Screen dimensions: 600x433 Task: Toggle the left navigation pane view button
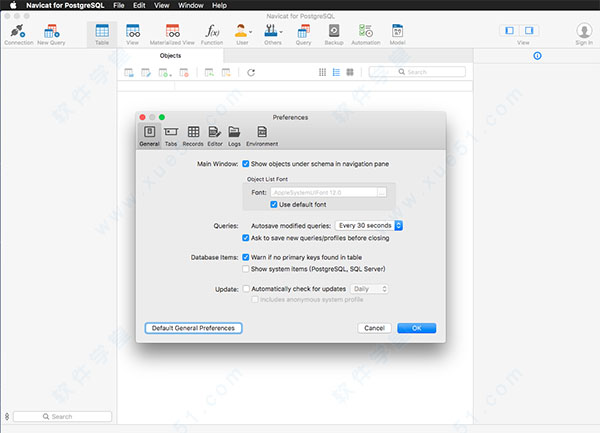509,30
